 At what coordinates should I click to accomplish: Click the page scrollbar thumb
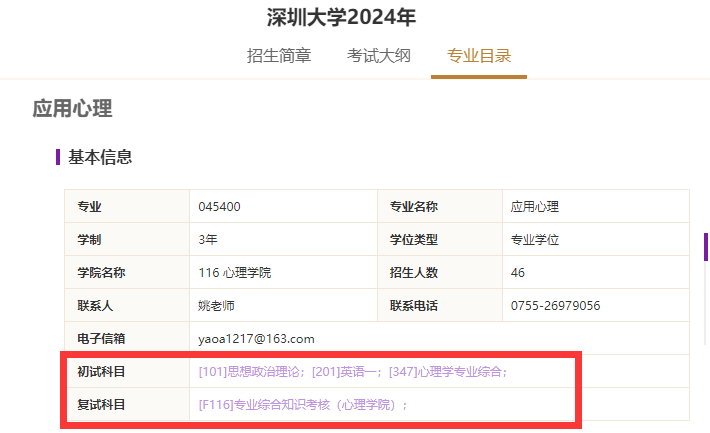[705, 247]
